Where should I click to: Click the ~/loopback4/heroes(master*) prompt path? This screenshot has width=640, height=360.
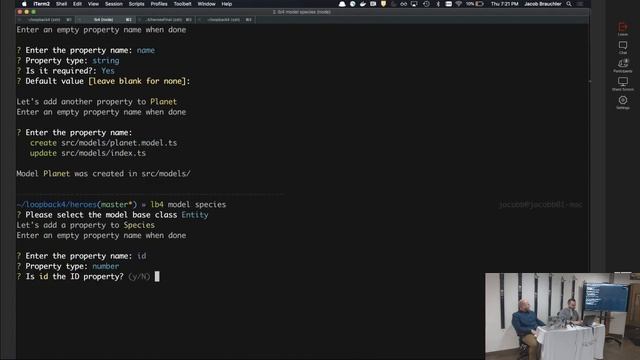(77, 204)
